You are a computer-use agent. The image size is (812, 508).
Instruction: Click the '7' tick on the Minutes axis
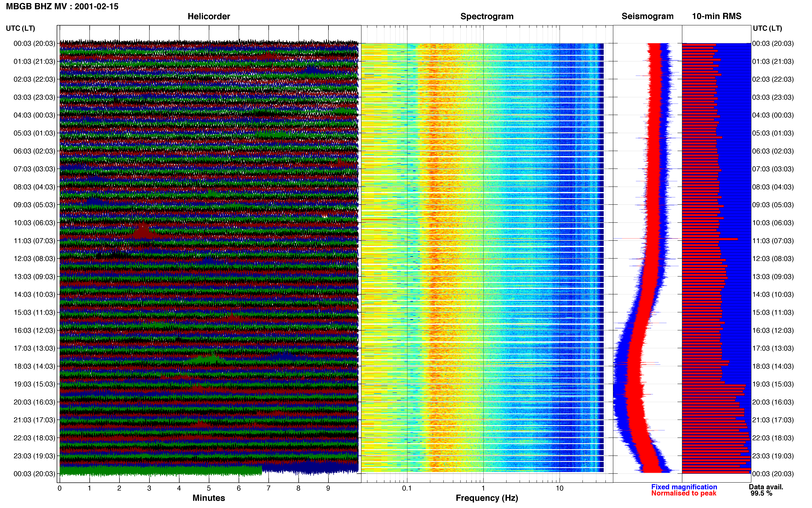pyautogui.click(x=269, y=488)
